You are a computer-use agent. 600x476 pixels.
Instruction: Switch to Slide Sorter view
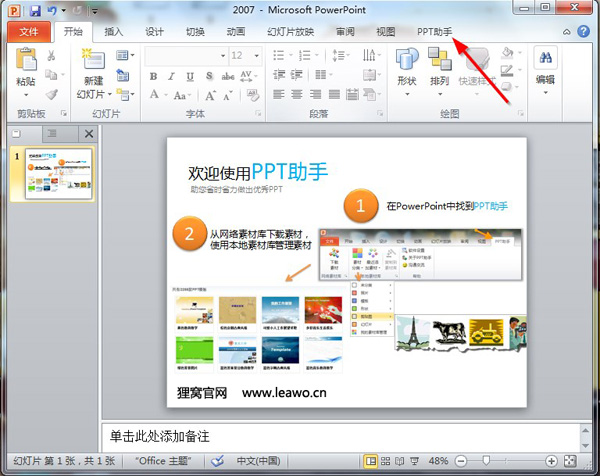(385, 461)
